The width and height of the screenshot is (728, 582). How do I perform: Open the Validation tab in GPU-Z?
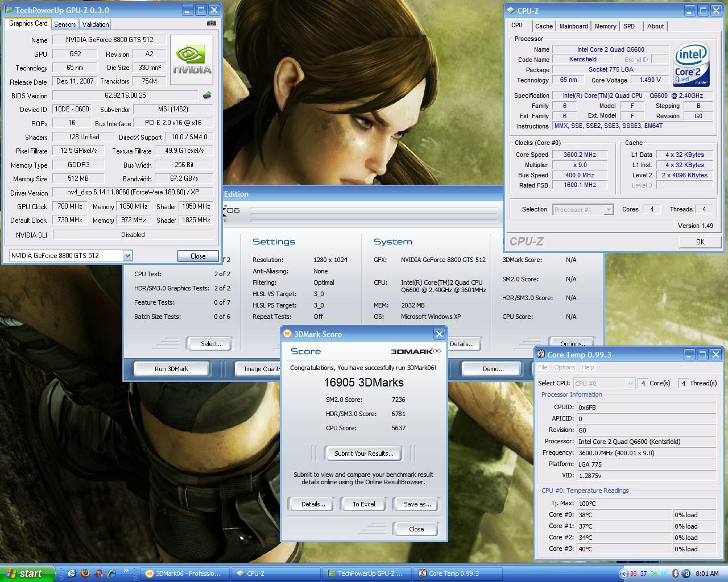[x=95, y=24]
